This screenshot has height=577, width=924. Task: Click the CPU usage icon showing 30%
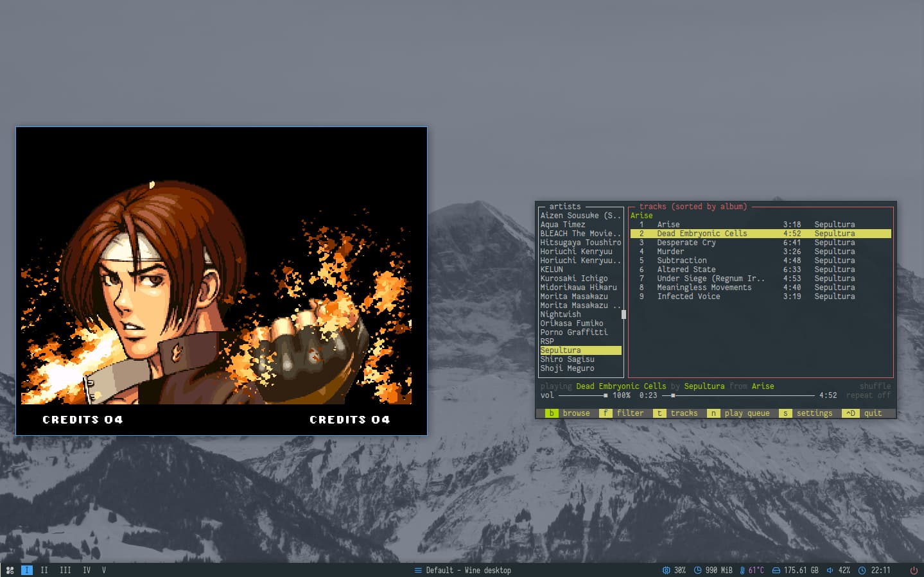pyautogui.click(x=666, y=570)
